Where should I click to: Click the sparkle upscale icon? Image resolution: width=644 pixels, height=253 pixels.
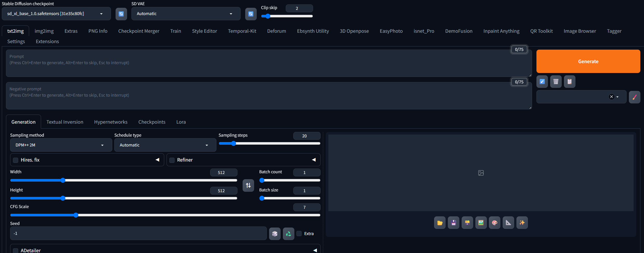(522, 223)
